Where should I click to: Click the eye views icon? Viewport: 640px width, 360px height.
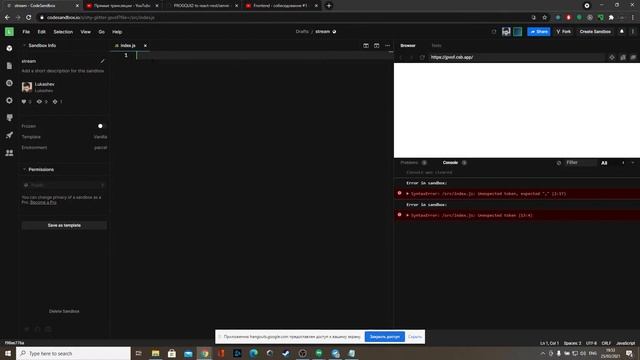39,102
